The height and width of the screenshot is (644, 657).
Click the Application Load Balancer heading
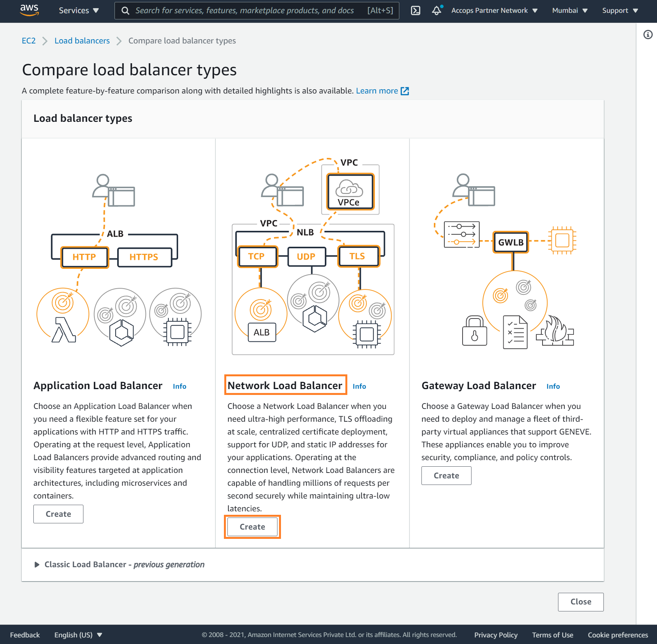(x=98, y=386)
